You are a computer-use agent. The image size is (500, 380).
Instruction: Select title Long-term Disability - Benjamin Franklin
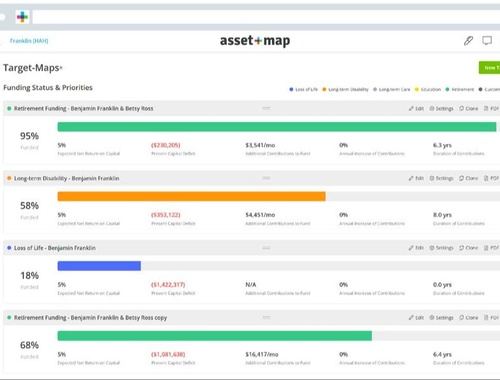point(67,178)
